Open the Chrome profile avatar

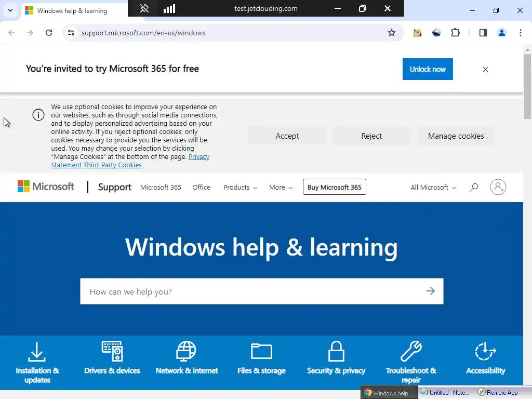[502, 33]
